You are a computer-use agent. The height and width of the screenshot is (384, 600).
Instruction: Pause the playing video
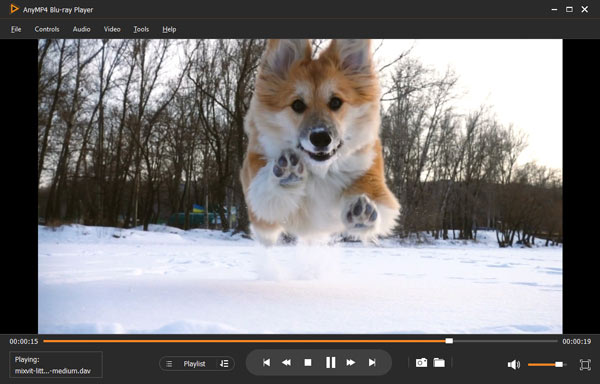tap(331, 362)
